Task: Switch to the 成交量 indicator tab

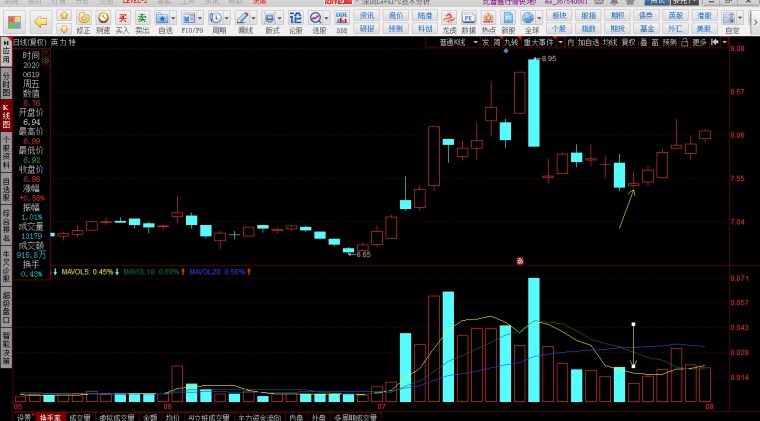Action: point(78,416)
